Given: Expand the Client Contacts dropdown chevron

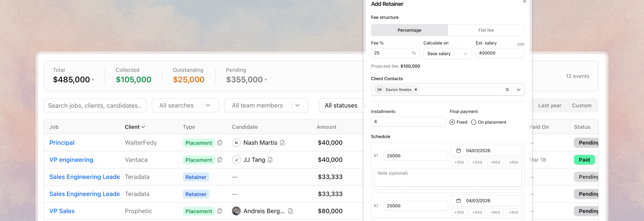Looking at the screenshot, I should (x=519, y=90).
